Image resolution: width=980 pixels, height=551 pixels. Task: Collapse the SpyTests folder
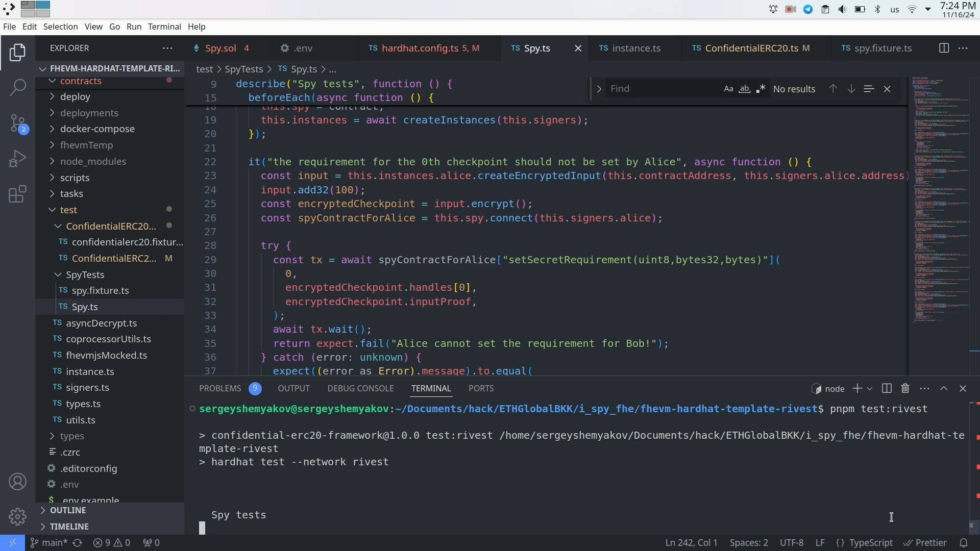[x=85, y=274]
